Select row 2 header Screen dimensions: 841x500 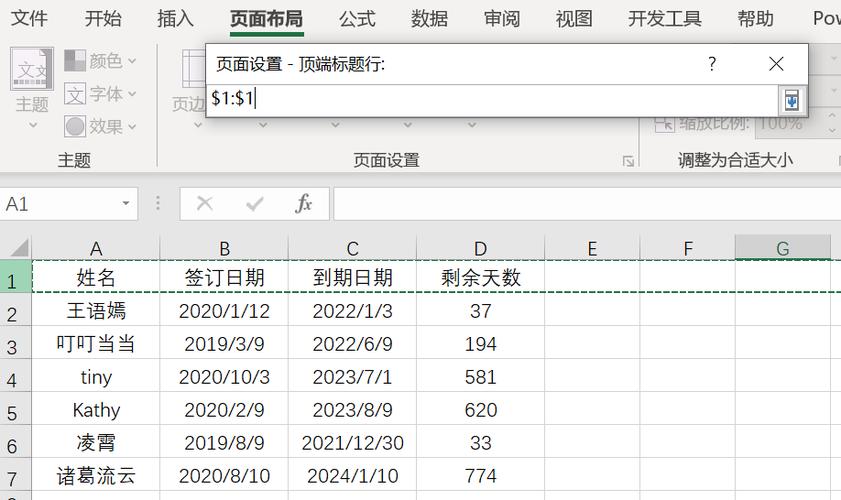[x=16, y=310]
